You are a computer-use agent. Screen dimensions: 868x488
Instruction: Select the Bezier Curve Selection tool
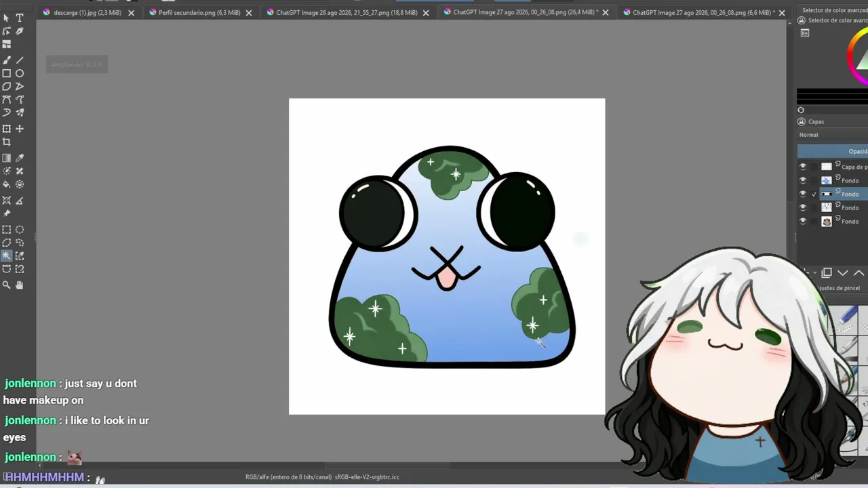7,269
